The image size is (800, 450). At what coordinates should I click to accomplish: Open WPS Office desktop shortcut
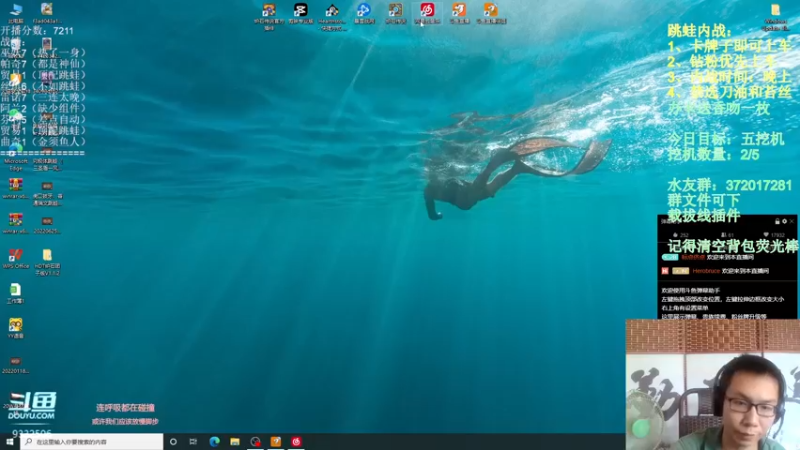tap(16, 259)
